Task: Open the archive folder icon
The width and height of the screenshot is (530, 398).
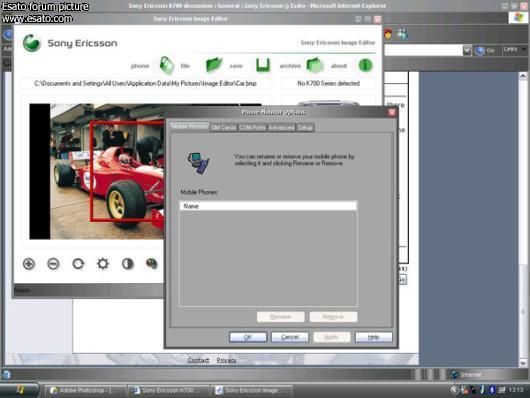Action: 315,65
